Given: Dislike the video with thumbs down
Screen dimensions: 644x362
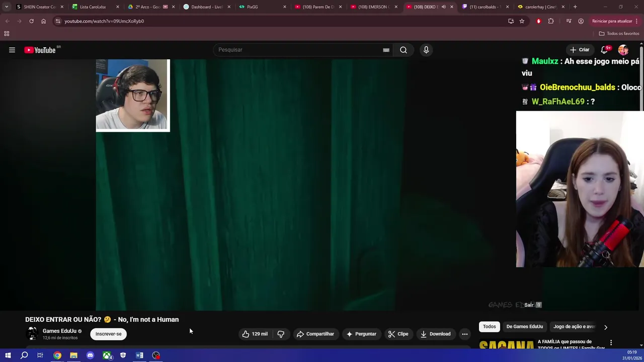Looking at the screenshot, I should pos(281,334).
